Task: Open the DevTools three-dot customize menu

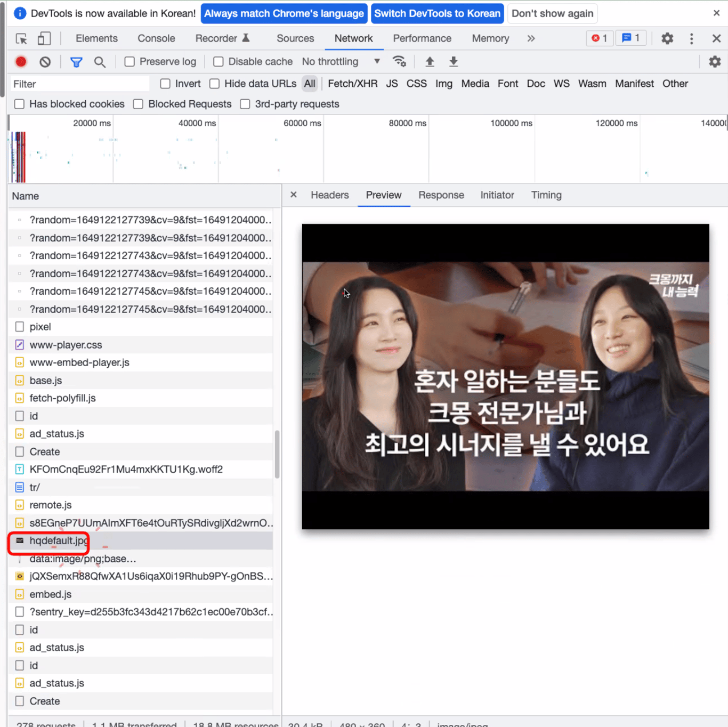Action: coord(691,38)
